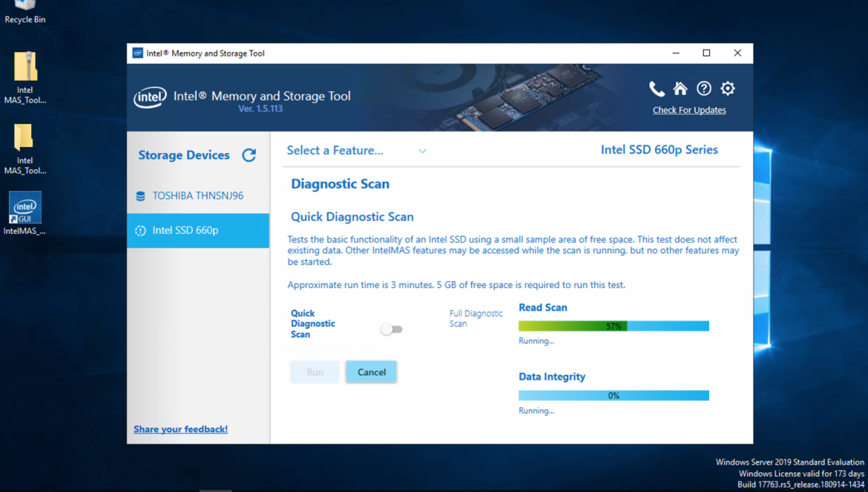Select the Intel SSD 660p device
This screenshot has width=868, height=492.
(198, 231)
